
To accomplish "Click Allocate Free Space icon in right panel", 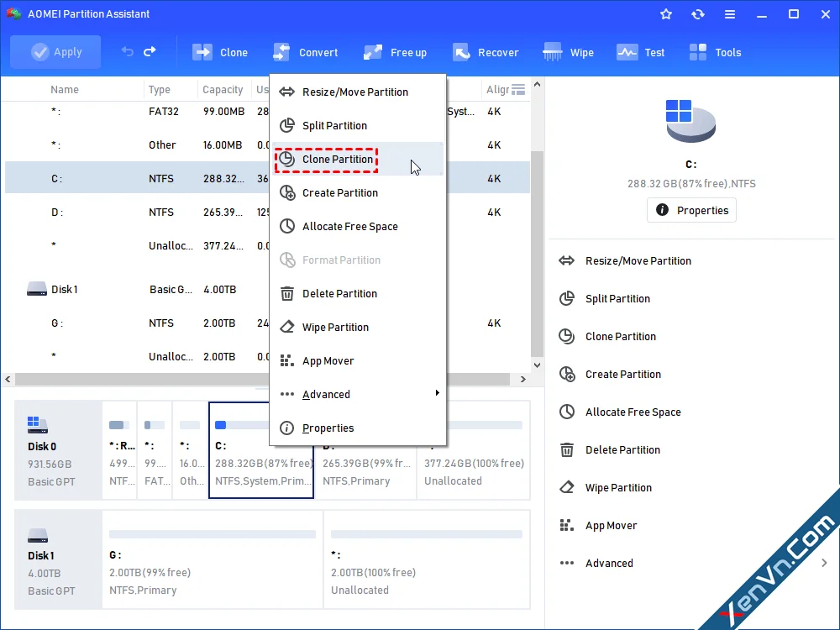I will point(566,412).
